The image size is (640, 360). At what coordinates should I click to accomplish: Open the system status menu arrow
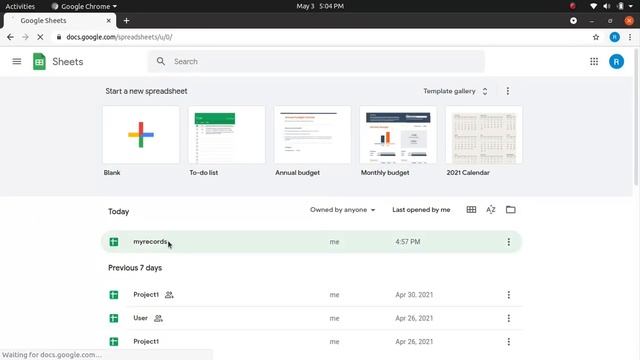(631, 6)
